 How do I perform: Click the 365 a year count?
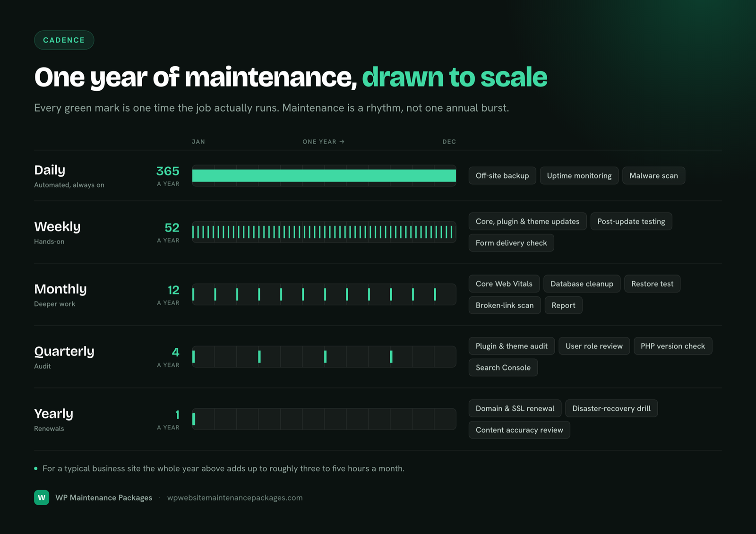pos(168,176)
